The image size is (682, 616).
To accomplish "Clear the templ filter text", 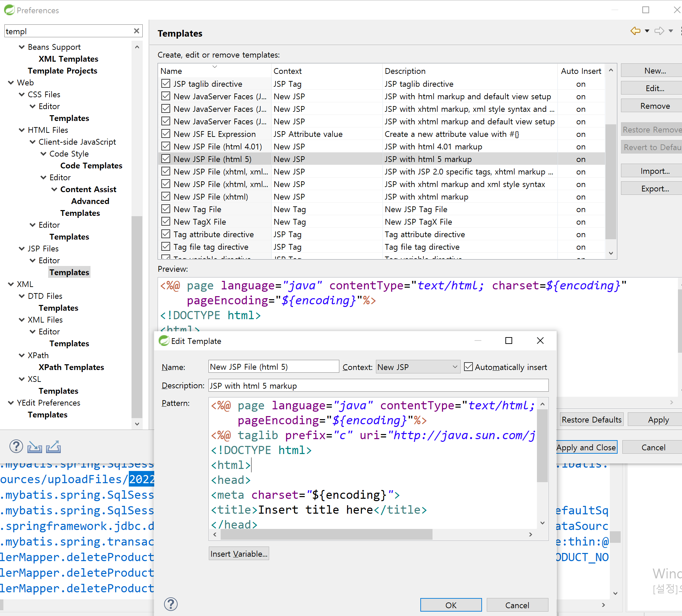I will 137,31.
